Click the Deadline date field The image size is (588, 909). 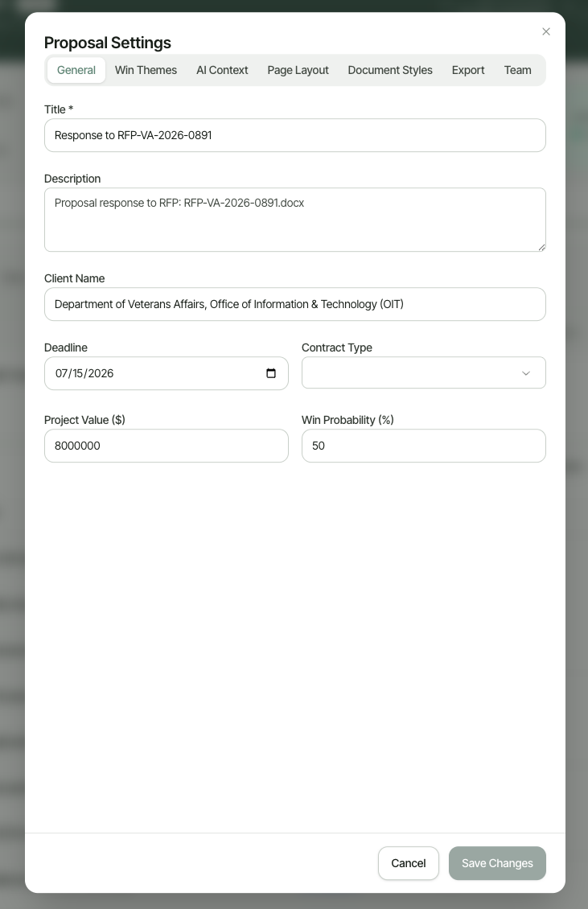(x=166, y=373)
